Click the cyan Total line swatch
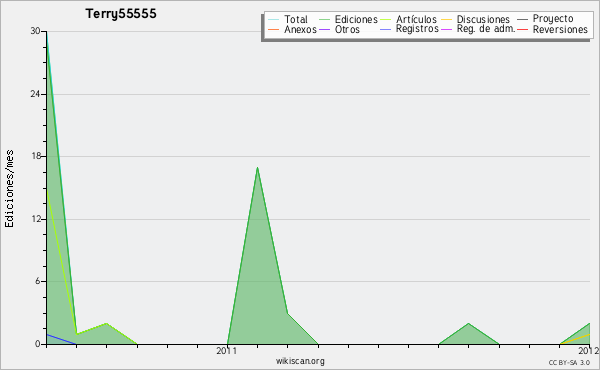Screen dimensions: 600x370 (274, 19)
